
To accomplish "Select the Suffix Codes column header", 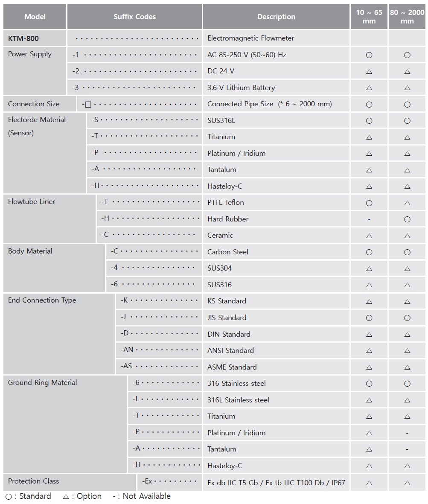I will point(134,17).
